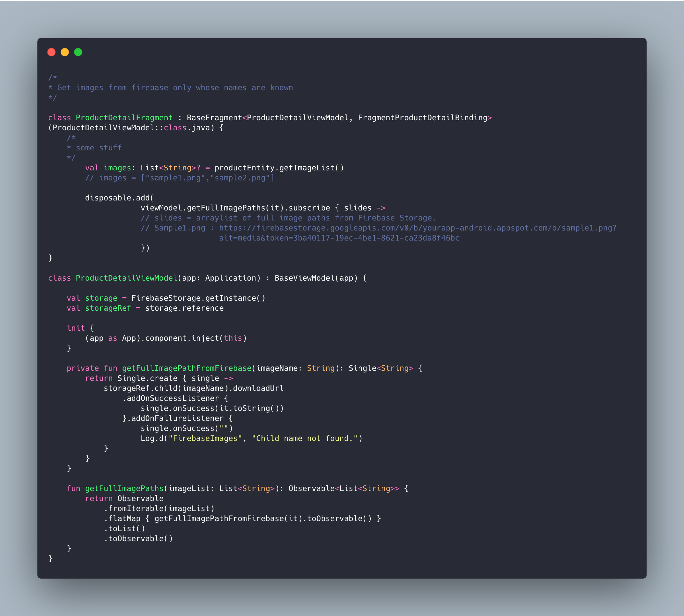Viewport: 684px width, 616px height.
Task: Click the firebasestorage.googleapis.com URL in comment
Action: [x=417, y=228]
